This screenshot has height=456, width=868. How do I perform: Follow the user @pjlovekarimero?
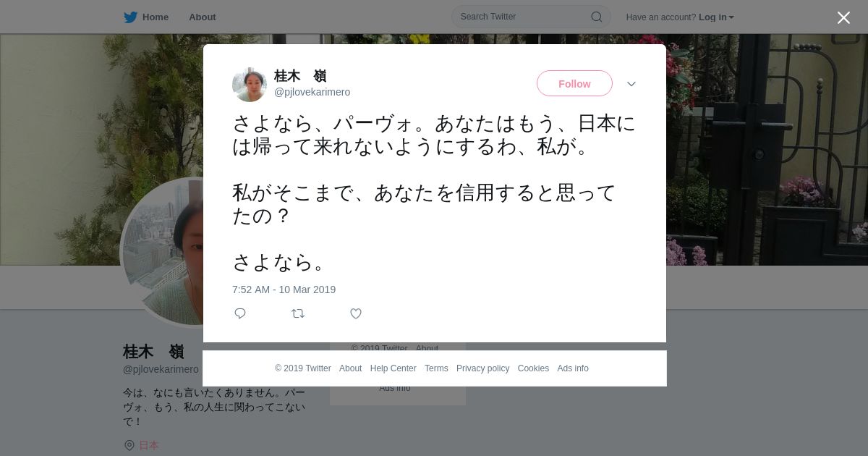pos(574,84)
